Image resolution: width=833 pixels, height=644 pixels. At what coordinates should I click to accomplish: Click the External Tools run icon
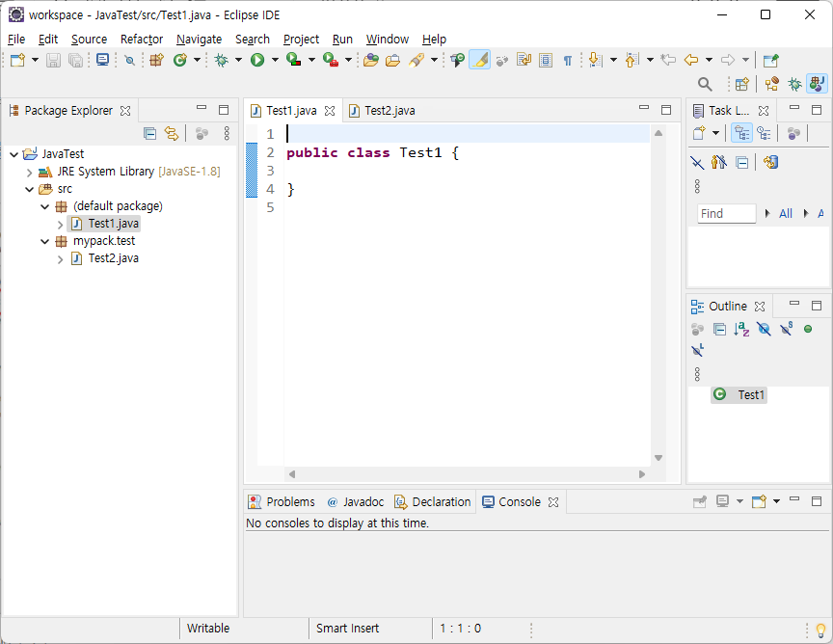331,60
